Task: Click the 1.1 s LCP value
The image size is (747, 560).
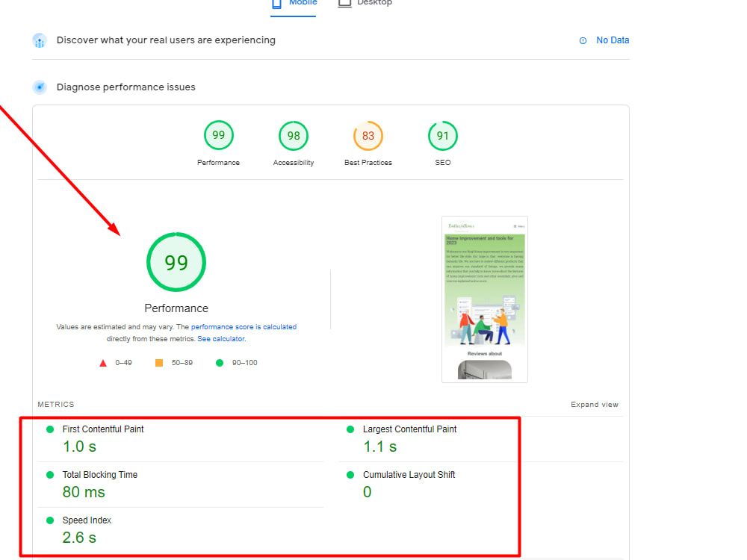Action: tap(379, 447)
